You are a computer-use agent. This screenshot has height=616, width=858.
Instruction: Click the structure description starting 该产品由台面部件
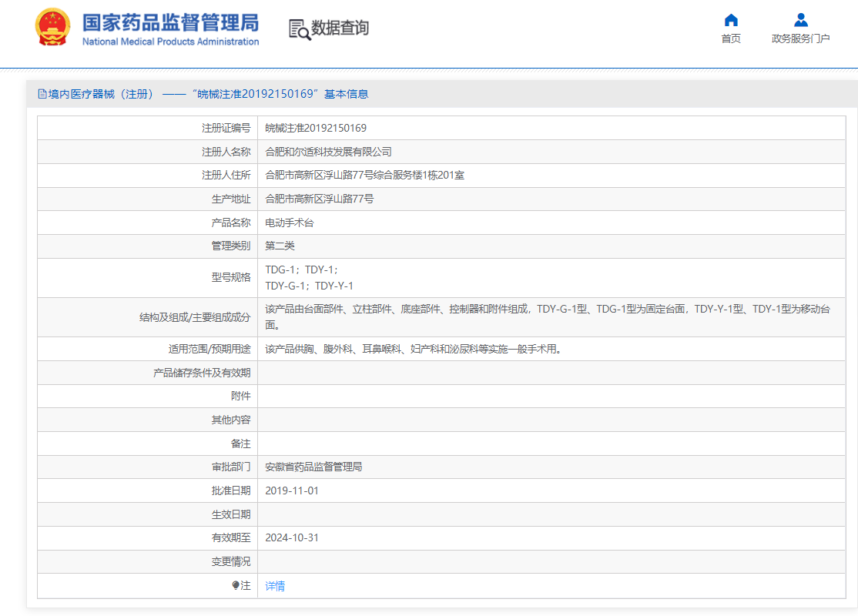point(547,317)
